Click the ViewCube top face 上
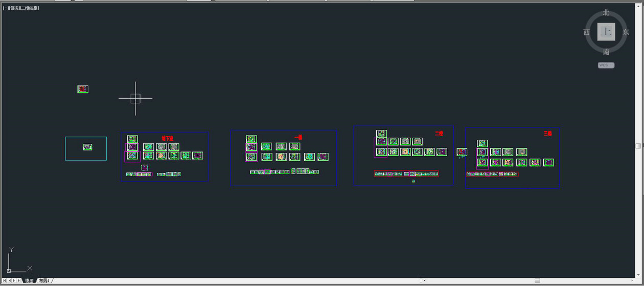644x286 pixels. [x=606, y=32]
